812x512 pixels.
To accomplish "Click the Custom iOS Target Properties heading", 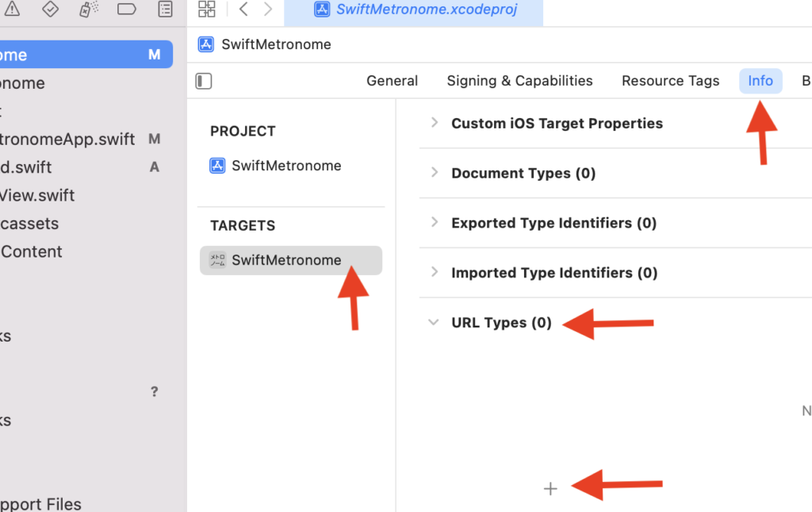I will click(557, 123).
